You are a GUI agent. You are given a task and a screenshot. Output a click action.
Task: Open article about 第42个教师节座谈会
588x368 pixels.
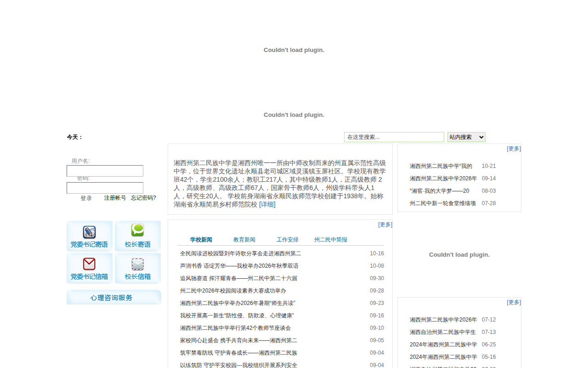point(235,328)
